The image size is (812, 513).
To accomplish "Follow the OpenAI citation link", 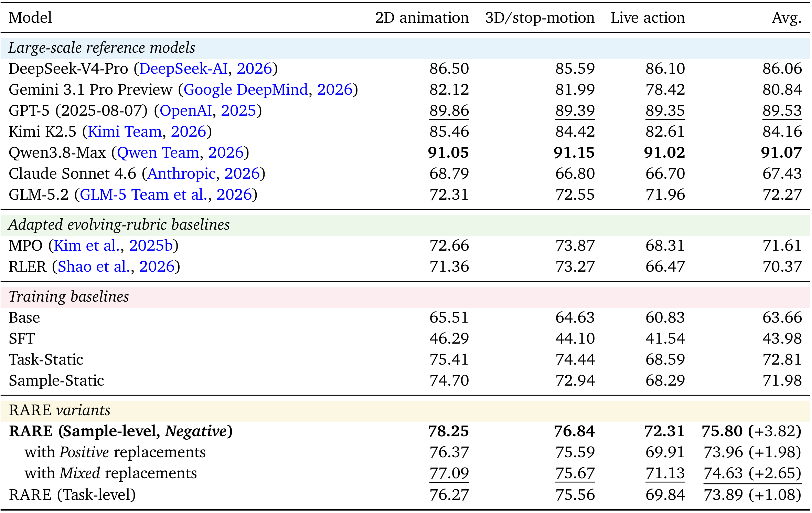I will coord(186,111).
